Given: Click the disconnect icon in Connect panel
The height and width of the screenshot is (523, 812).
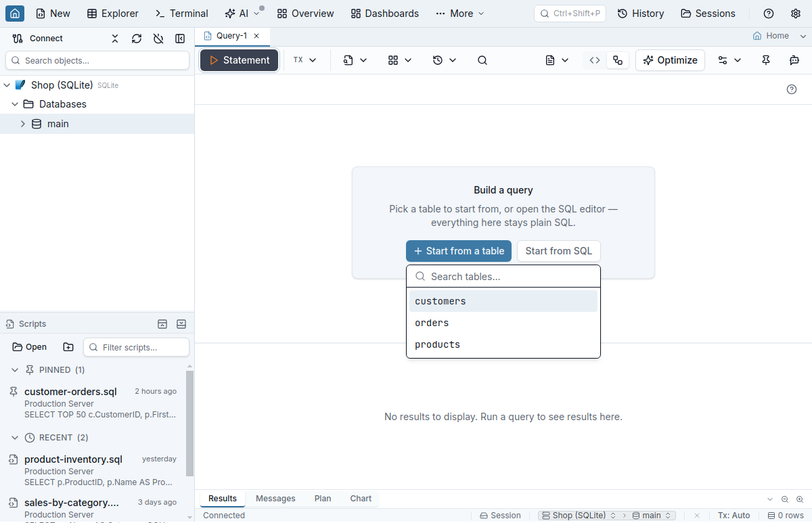Looking at the screenshot, I should pyautogui.click(x=158, y=39).
